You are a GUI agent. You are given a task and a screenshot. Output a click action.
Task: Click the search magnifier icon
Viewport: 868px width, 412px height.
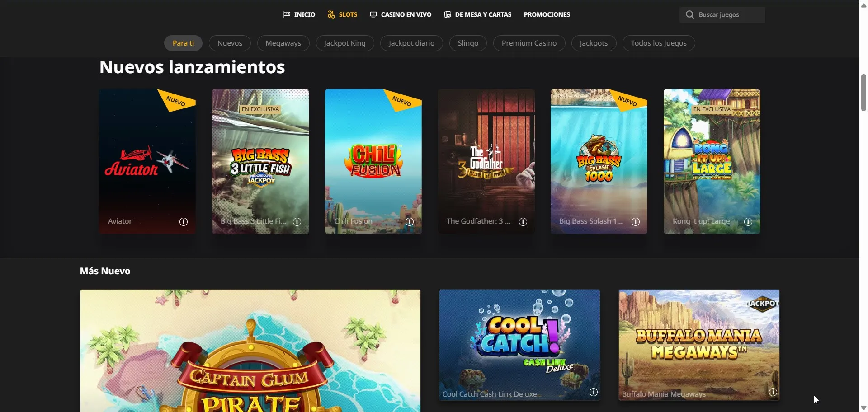click(689, 15)
